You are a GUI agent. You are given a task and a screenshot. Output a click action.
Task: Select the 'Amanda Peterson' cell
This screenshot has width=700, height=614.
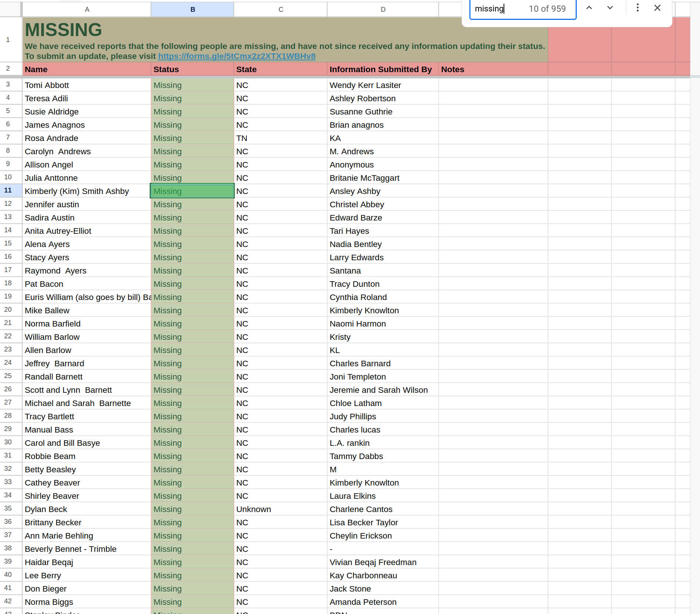383,602
